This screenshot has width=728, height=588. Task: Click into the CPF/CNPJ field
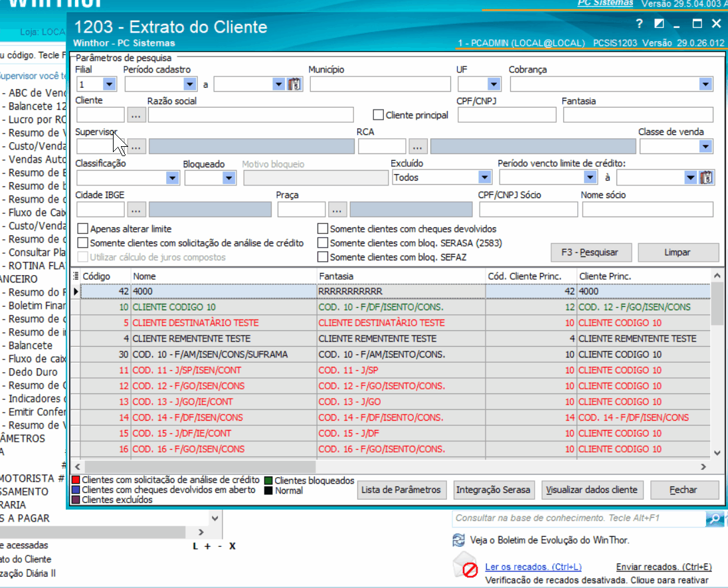coord(507,115)
